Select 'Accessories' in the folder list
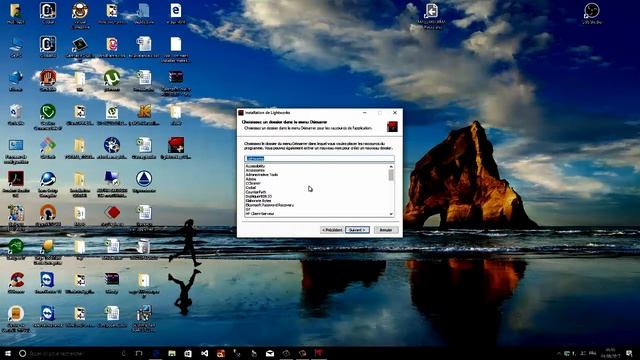 (x=255, y=170)
